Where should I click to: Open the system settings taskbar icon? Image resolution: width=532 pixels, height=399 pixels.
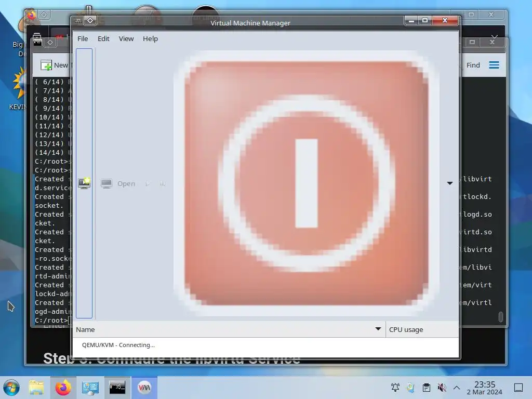(90, 388)
